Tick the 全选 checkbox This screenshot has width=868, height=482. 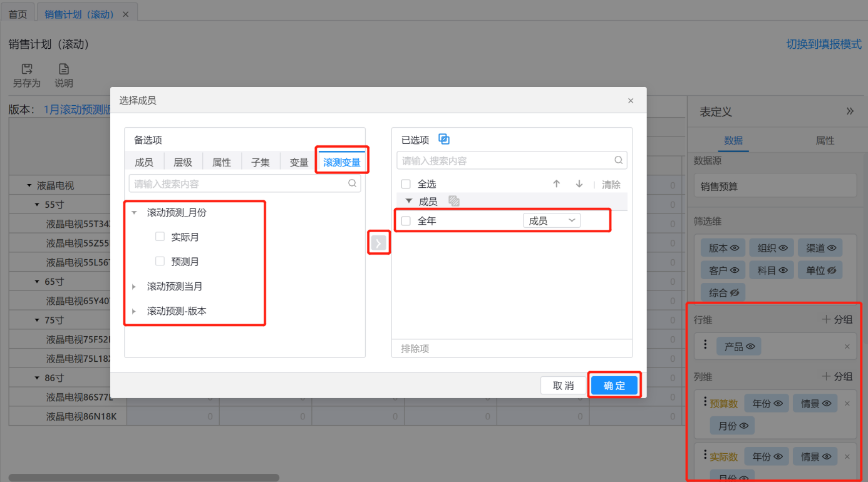coord(406,184)
